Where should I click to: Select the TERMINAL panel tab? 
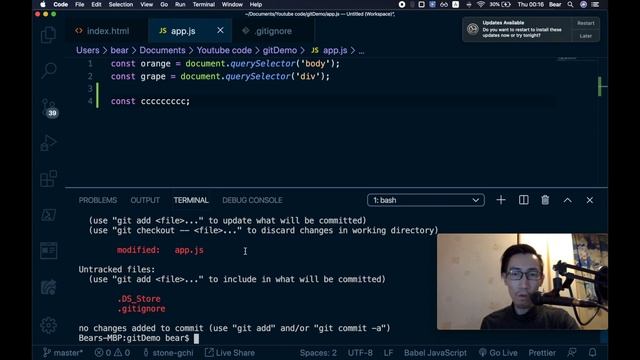tap(191, 200)
